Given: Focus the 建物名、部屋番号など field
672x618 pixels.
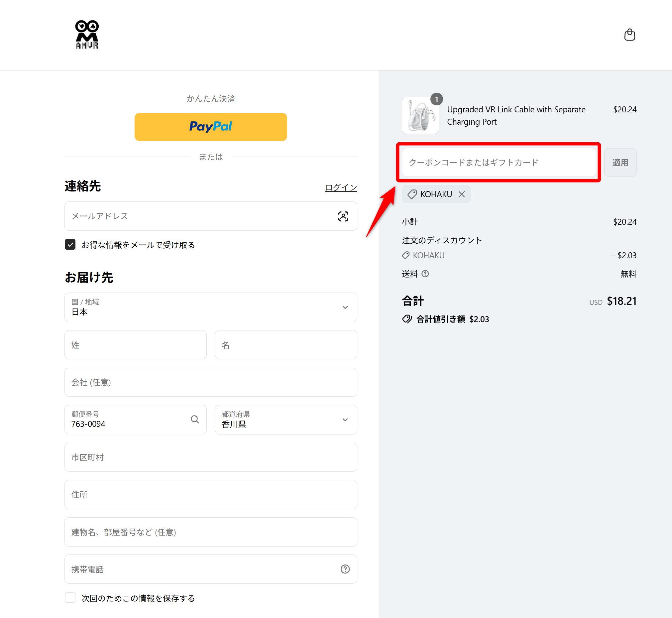Looking at the screenshot, I should point(211,532).
